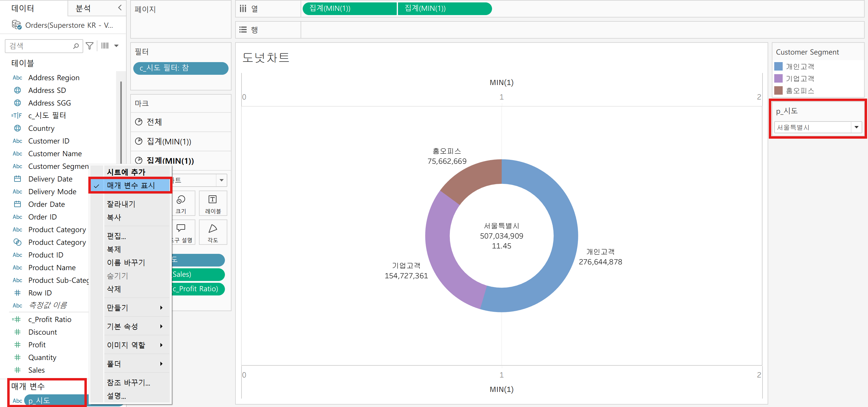The width and height of the screenshot is (868, 407).
Task: Open the p_시도 parameter dropdown
Action: 856,127
